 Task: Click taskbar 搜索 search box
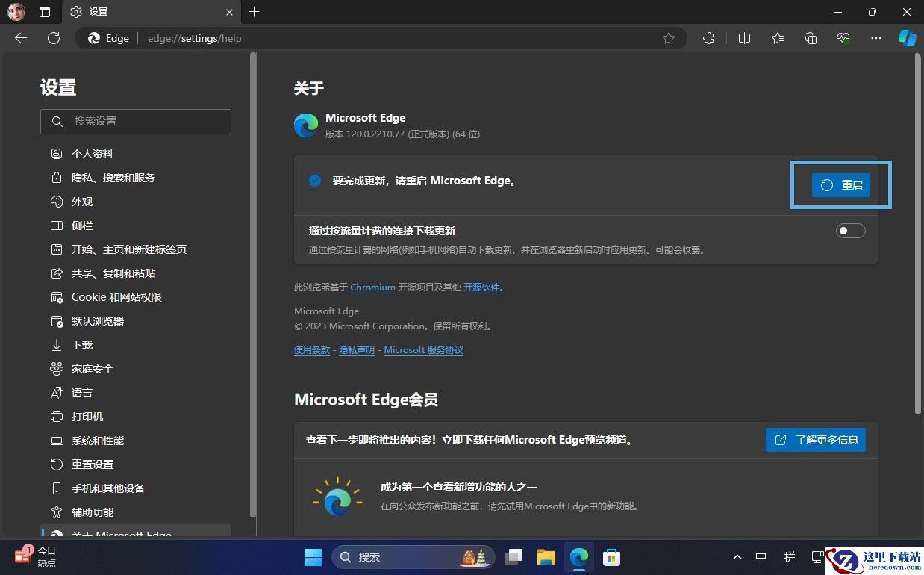pos(413,557)
